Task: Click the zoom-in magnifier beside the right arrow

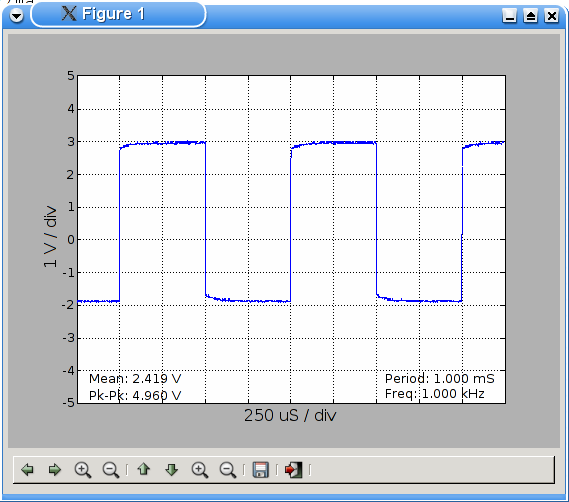Action: [83, 470]
